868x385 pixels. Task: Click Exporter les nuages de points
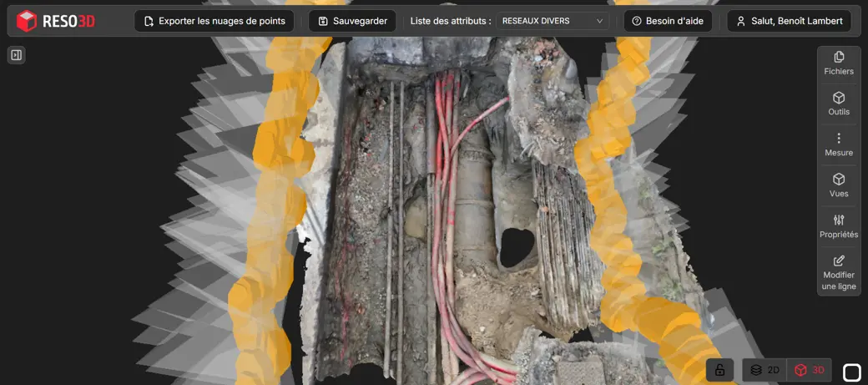coord(214,21)
